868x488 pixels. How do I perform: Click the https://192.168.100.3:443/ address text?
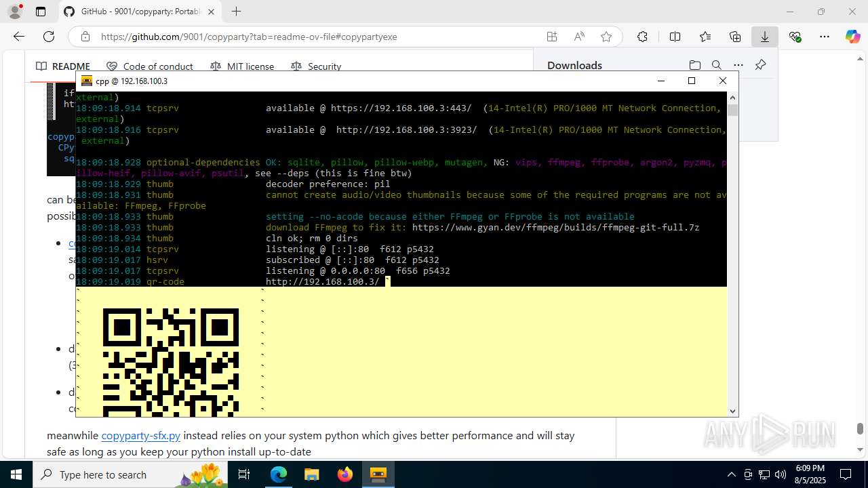click(x=401, y=108)
